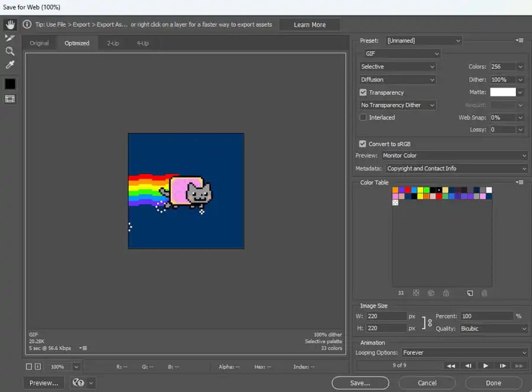Image resolution: width=532 pixels, height=392 pixels.
Task: Open the Matte color dropdown arrow
Action: point(520,92)
